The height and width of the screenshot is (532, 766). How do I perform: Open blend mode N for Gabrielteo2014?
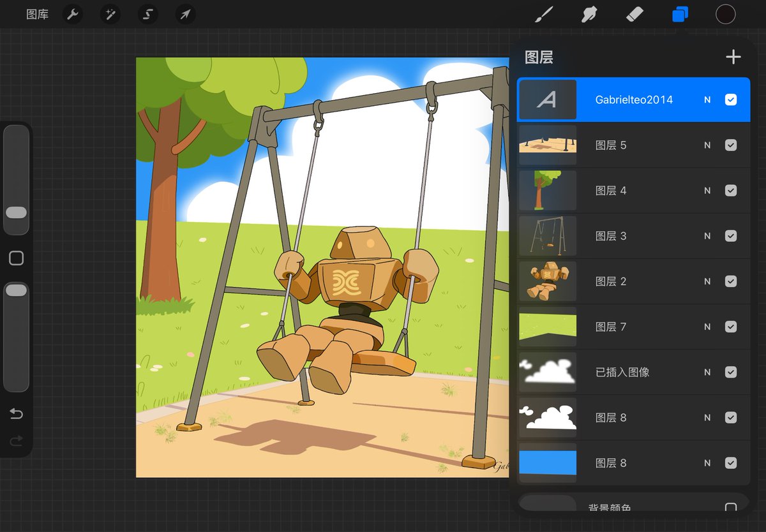coord(707,100)
